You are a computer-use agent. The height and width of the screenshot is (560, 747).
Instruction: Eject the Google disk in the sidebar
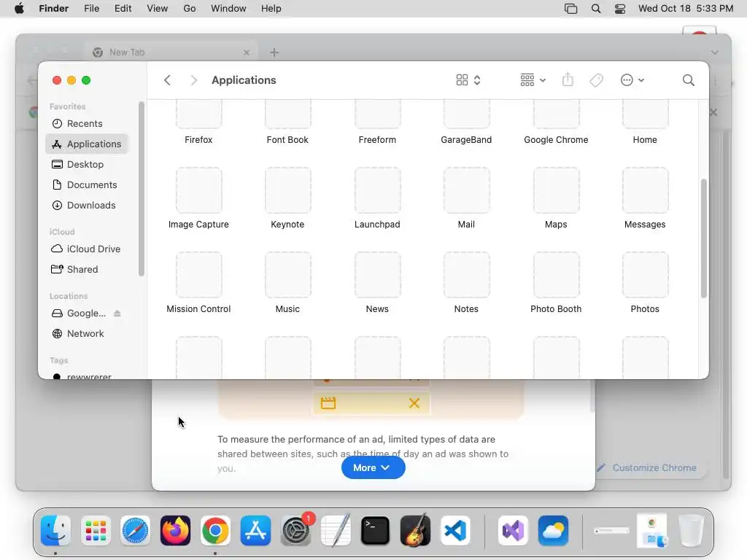pyautogui.click(x=117, y=314)
